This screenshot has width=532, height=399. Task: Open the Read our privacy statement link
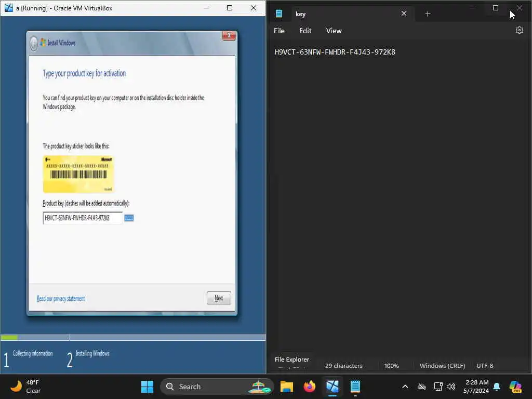click(x=61, y=299)
